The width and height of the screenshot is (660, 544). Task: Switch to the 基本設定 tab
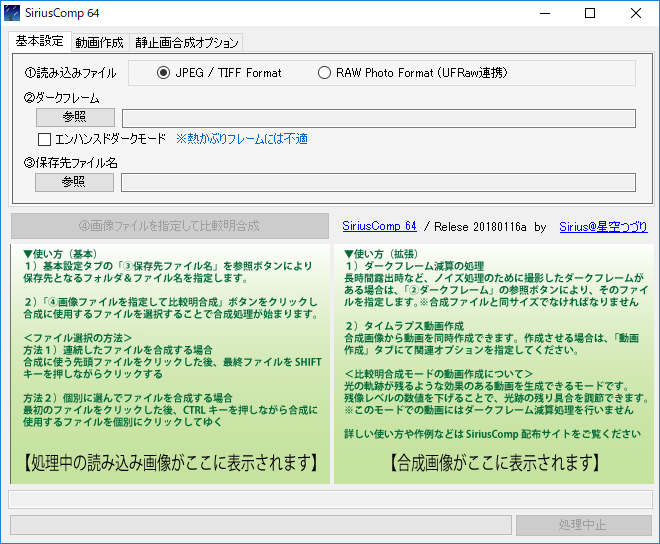coord(39,42)
